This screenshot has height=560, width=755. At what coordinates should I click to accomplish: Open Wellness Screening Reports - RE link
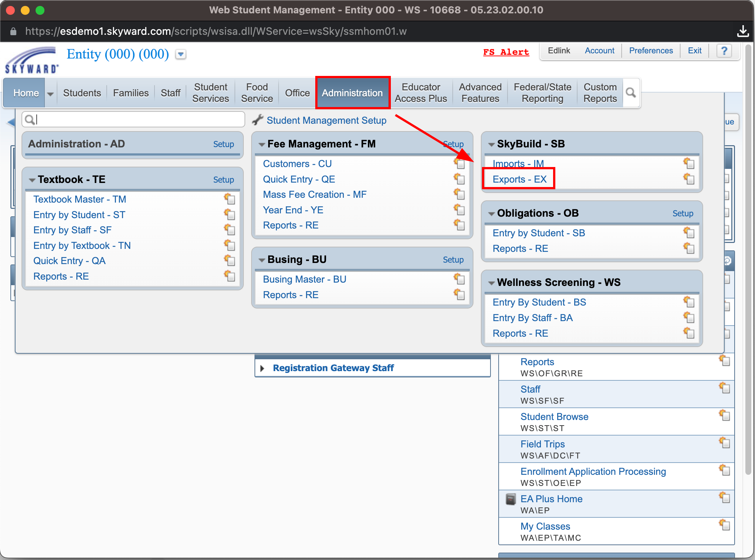tap(520, 333)
